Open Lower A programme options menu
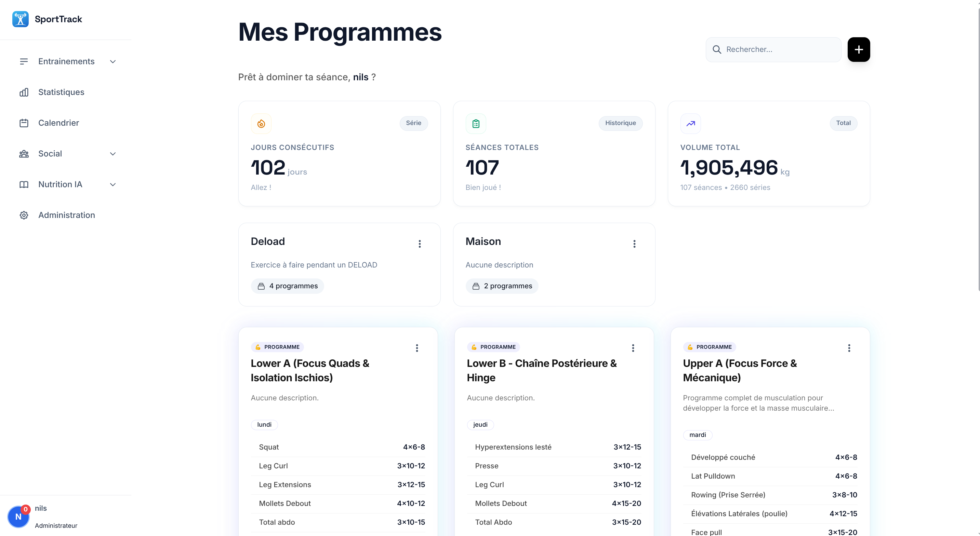This screenshot has width=980, height=536. (416, 348)
